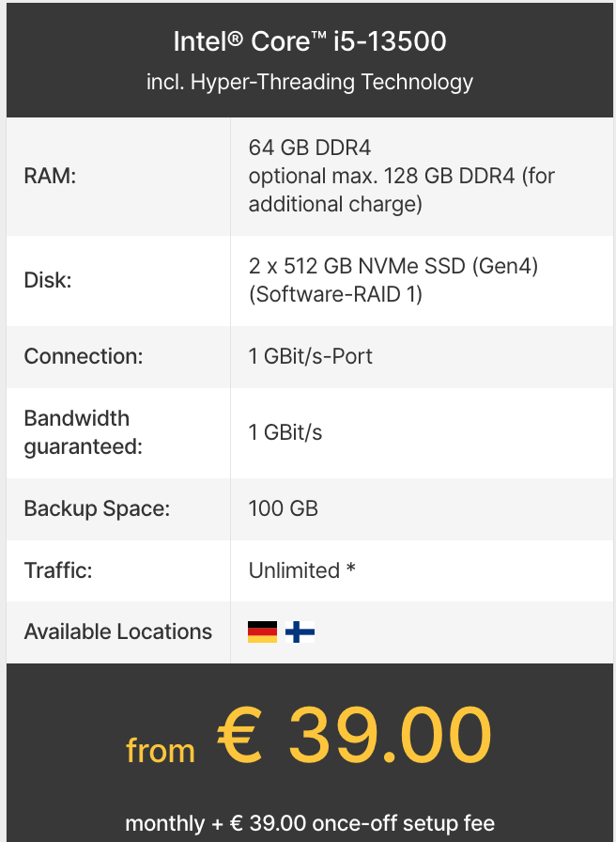Click the Bandwidth guaranteed label
This screenshot has height=842, width=616.
[84, 432]
